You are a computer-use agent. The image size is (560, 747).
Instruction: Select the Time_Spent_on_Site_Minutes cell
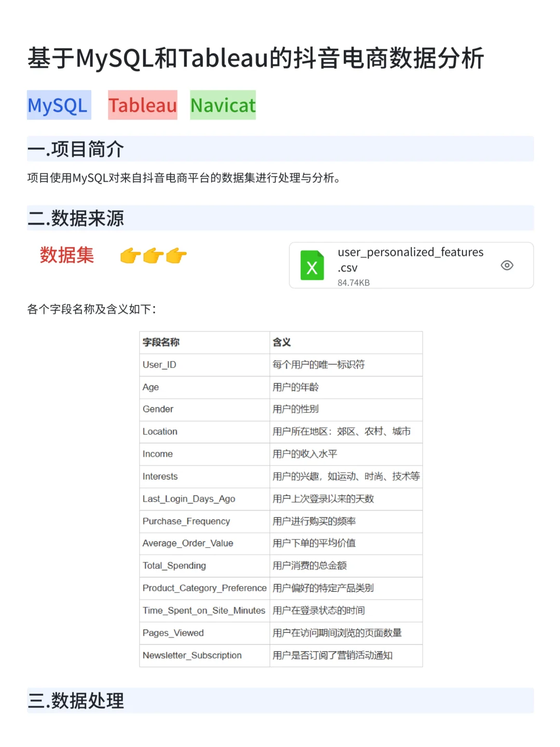pyautogui.click(x=204, y=611)
